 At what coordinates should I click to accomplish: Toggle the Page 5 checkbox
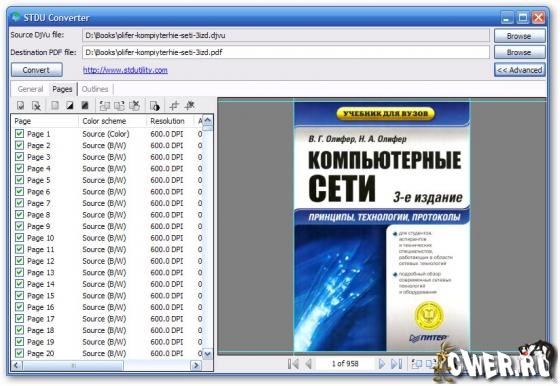[19, 180]
